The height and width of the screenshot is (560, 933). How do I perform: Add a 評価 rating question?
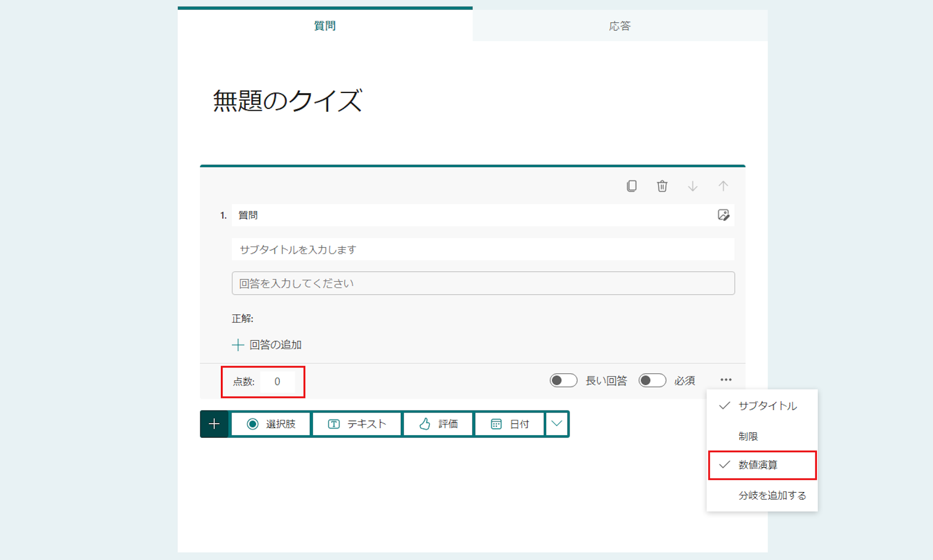pos(438,424)
